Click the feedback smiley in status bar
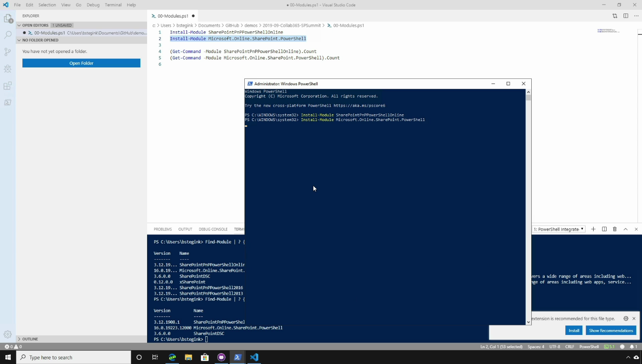Image resolution: width=642 pixels, height=364 pixels. [622, 347]
